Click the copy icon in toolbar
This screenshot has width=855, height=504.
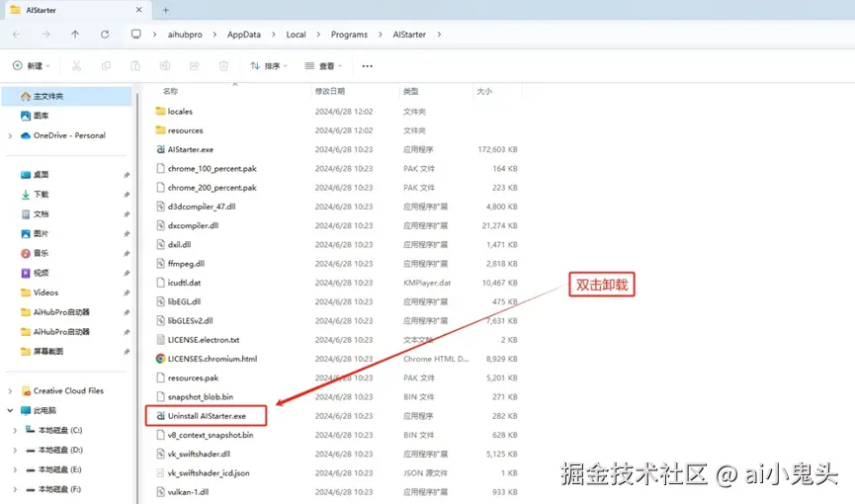[106, 66]
